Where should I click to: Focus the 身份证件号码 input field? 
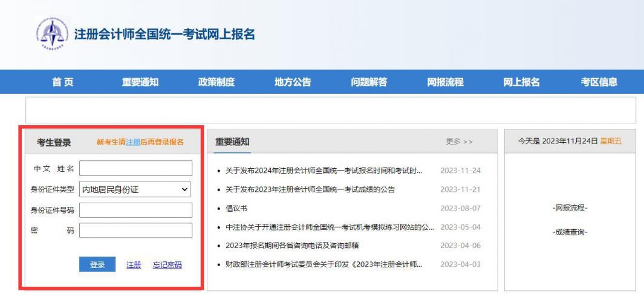click(135, 211)
